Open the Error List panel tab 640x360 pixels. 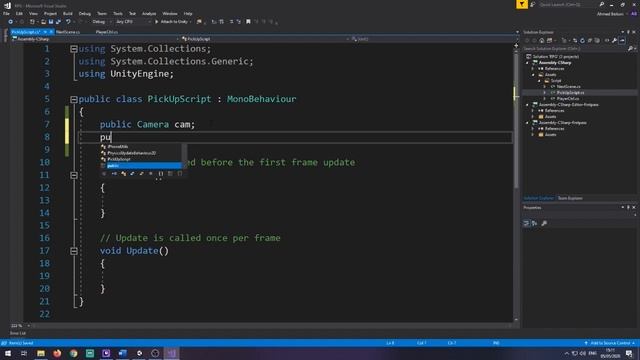[x=18, y=333]
